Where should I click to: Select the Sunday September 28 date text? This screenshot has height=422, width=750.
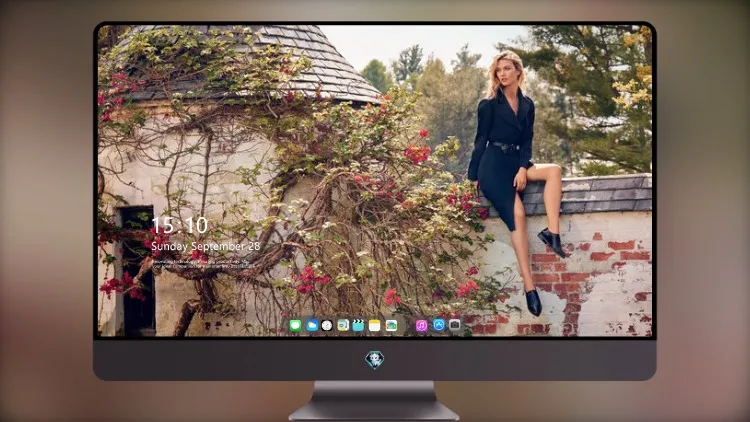(x=206, y=246)
